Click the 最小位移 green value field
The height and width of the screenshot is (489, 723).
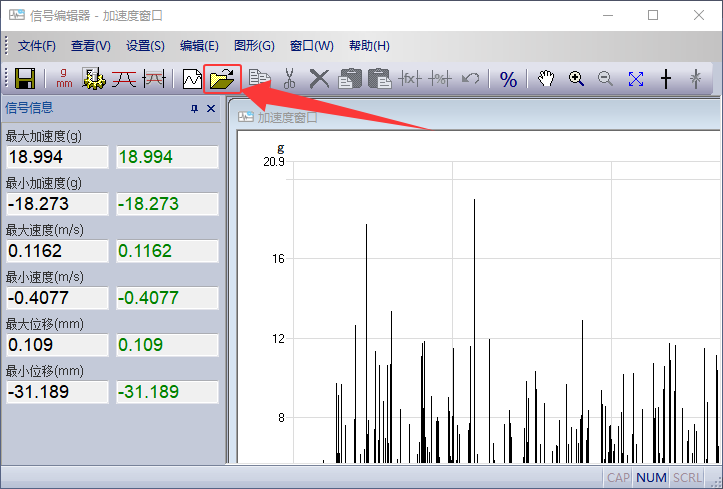click(167, 392)
